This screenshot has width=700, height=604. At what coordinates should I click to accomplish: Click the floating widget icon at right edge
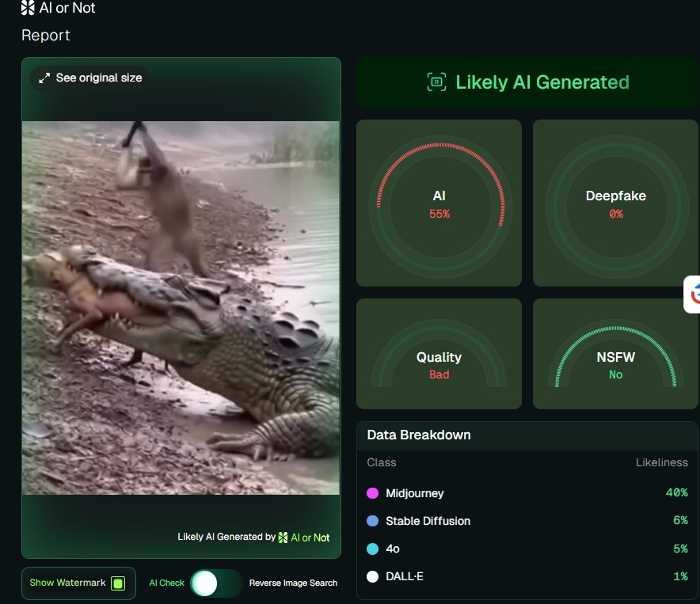coord(694,294)
